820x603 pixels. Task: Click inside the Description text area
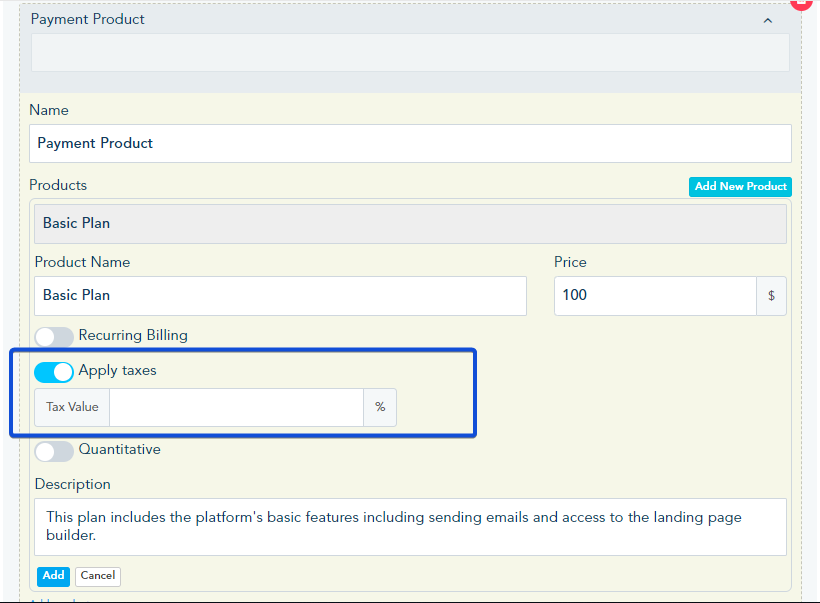click(410, 526)
